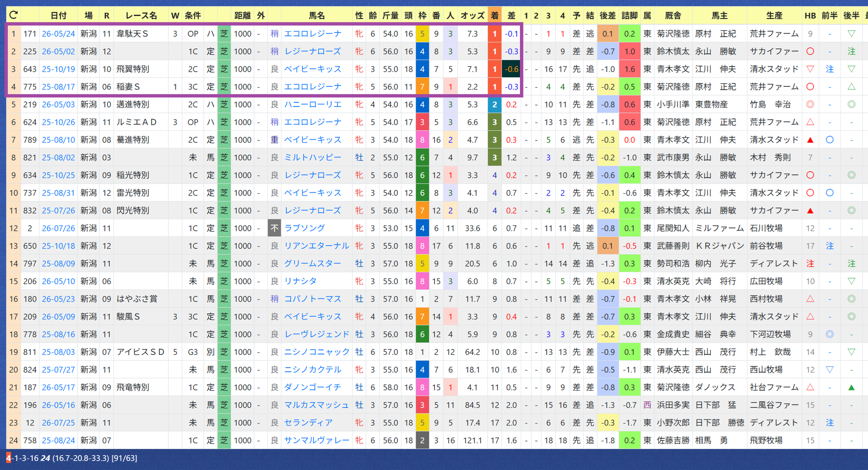The width and height of the screenshot is (868, 470).
Task: Open horse ニシノコニャック link
Action: pyautogui.click(x=317, y=352)
